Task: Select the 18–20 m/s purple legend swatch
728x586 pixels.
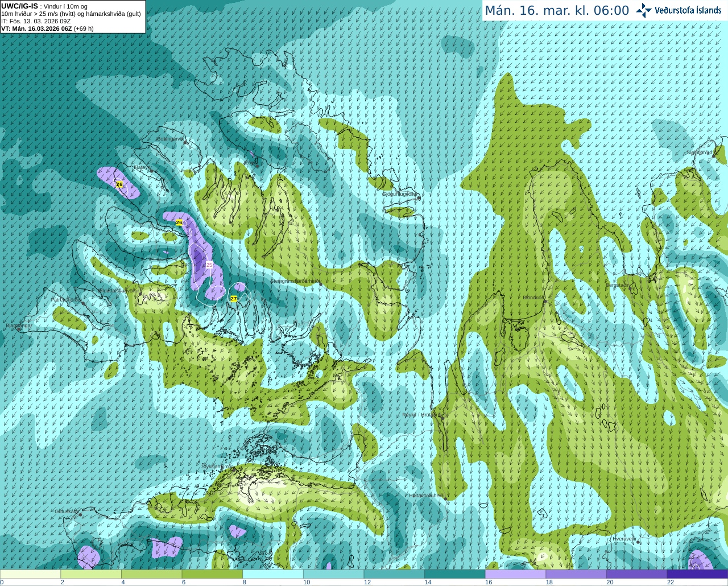Action: point(576,574)
